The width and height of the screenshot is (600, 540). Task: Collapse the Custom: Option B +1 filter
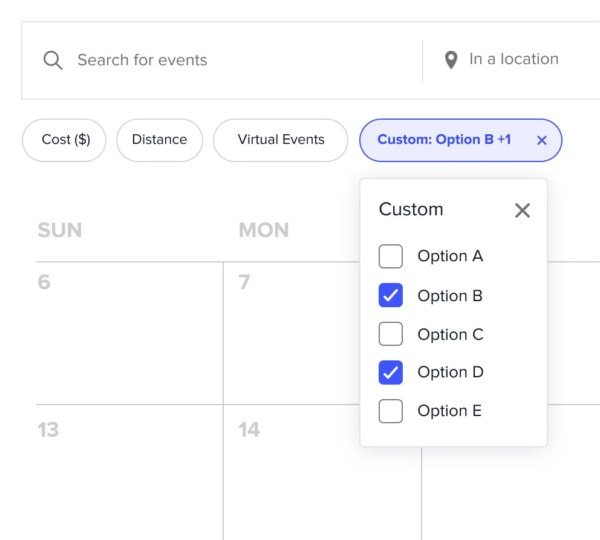tap(444, 140)
